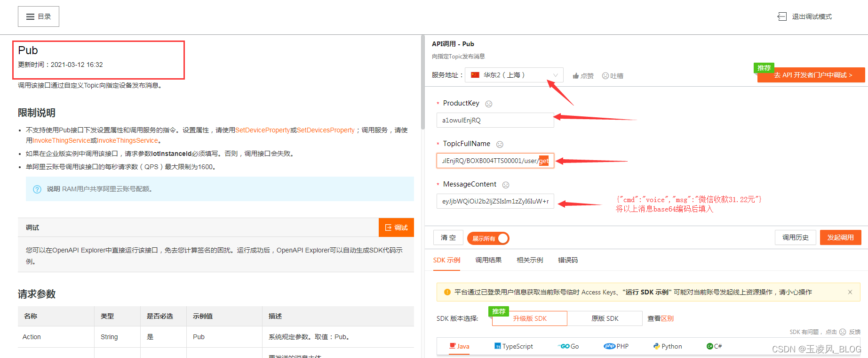Image resolution: width=868 pixels, height=358 pixels.
Task: Click the TopicFullName input field
Action: point(495,161)
